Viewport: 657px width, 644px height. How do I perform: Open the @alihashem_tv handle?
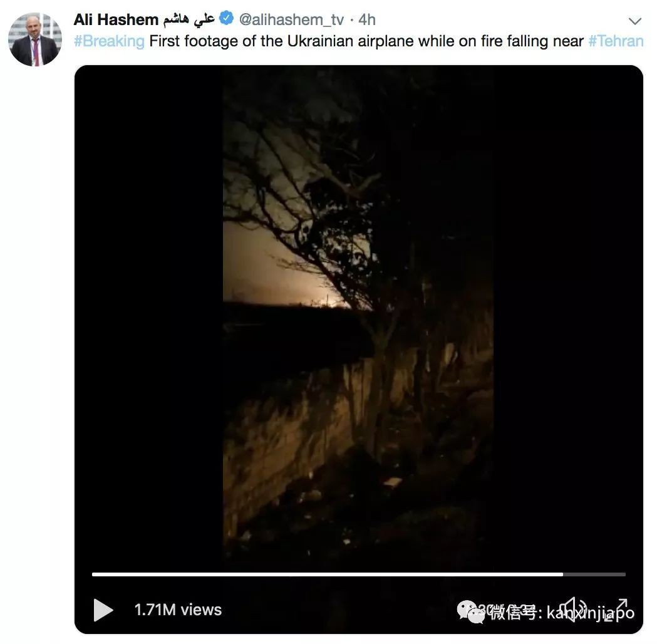tap(291, 19)
